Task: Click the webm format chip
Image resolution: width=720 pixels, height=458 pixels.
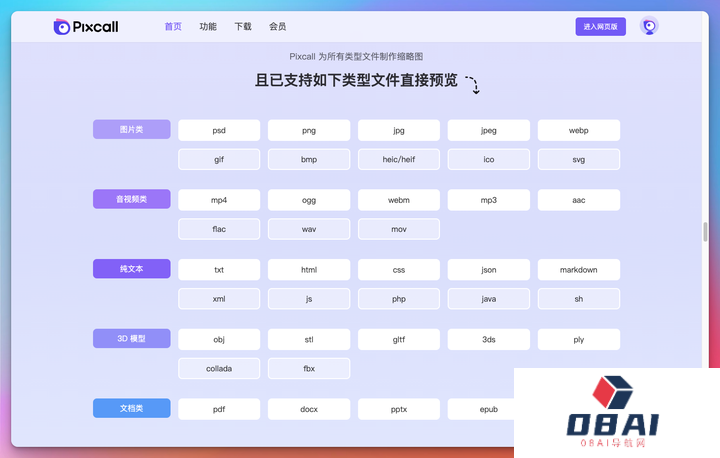Action: pyautogui.click(x=399, y=200)
